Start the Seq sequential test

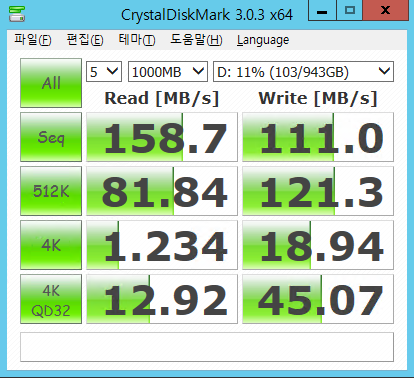coord(51,137)
